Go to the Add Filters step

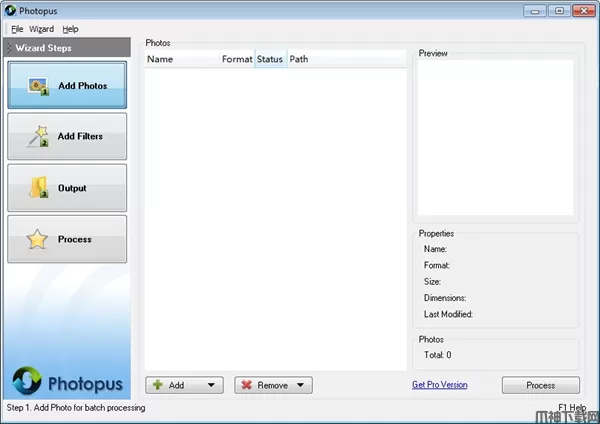point(67,136)
